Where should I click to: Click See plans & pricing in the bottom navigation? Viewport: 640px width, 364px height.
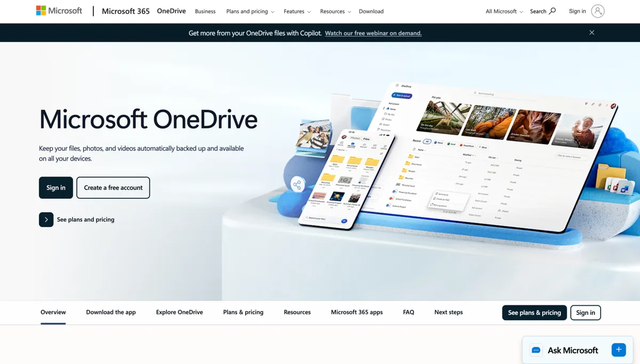534,312
